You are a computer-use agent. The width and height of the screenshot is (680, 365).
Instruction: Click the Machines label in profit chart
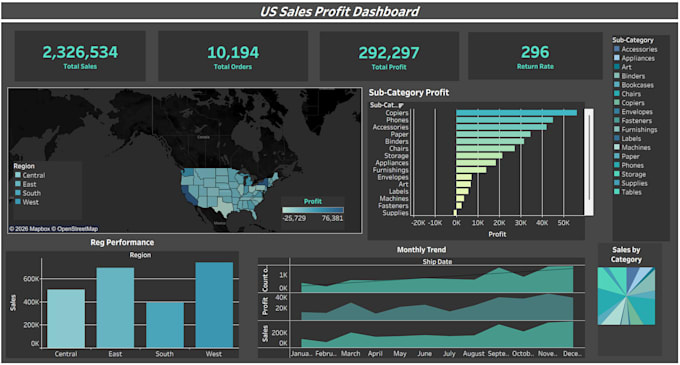(394, 199)
